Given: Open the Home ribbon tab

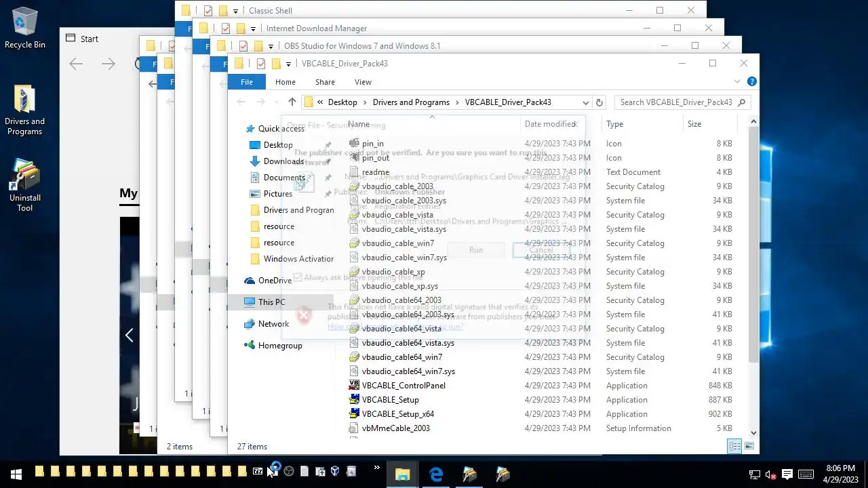Looking at the screenshot, I should click(285, 81).
